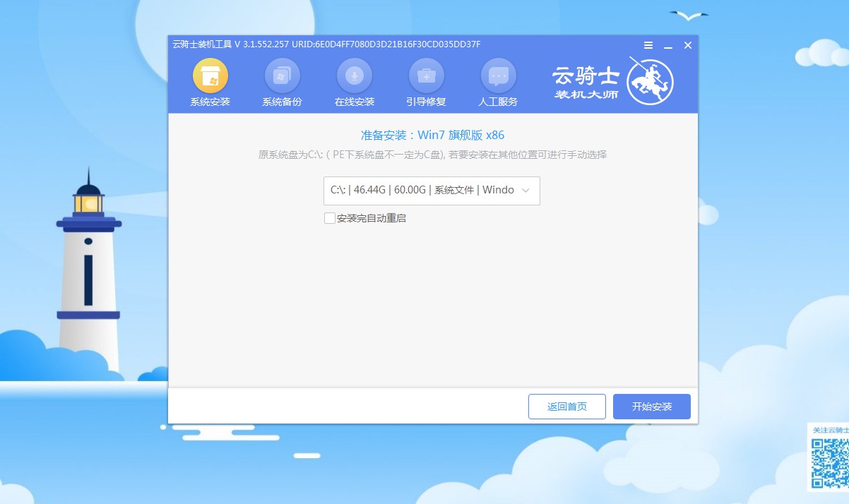Image resolution: width=849 pixels, height=504 pixels.
Task: Select the 系统安装 icon
Action: point(210,76)
